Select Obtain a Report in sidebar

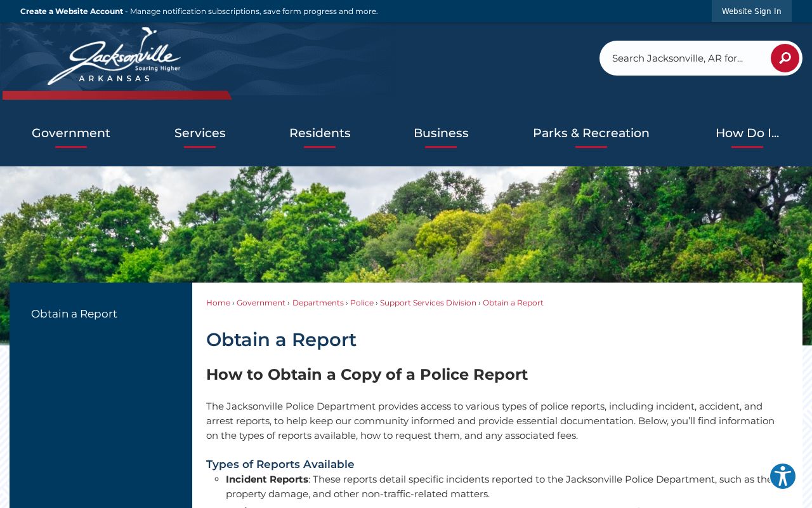(74, 314)
